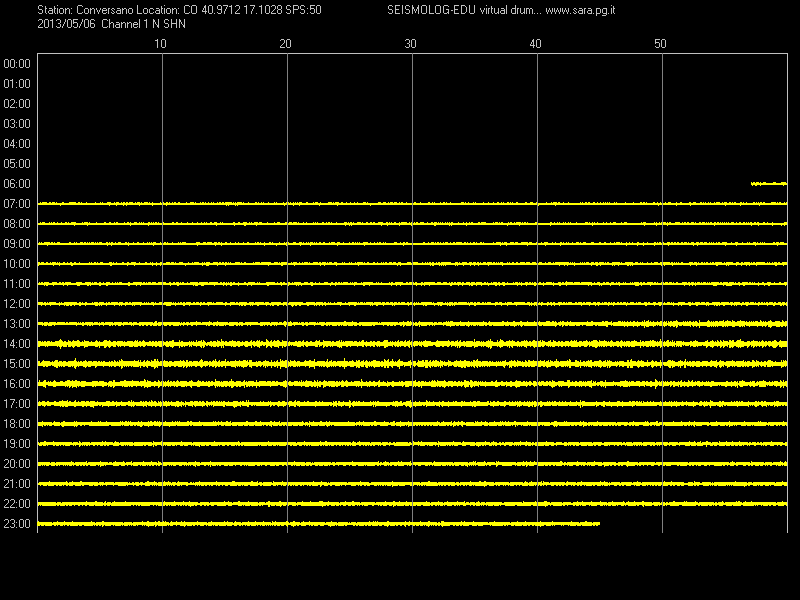800x600 pixels.
Task: Click the minute marker labeled 10
Action: click(160, 44)
